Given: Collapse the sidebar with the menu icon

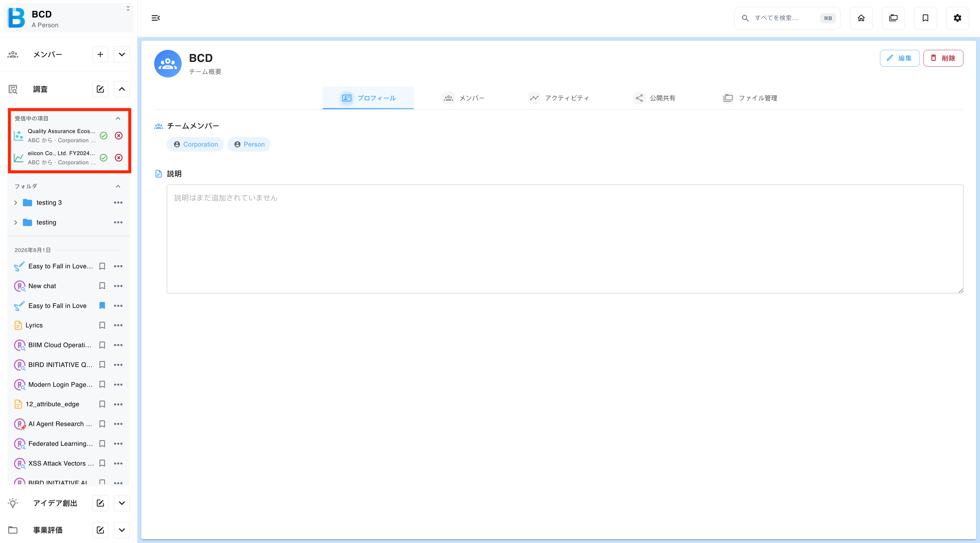Looking at the screenshot, I should [156, 18].
